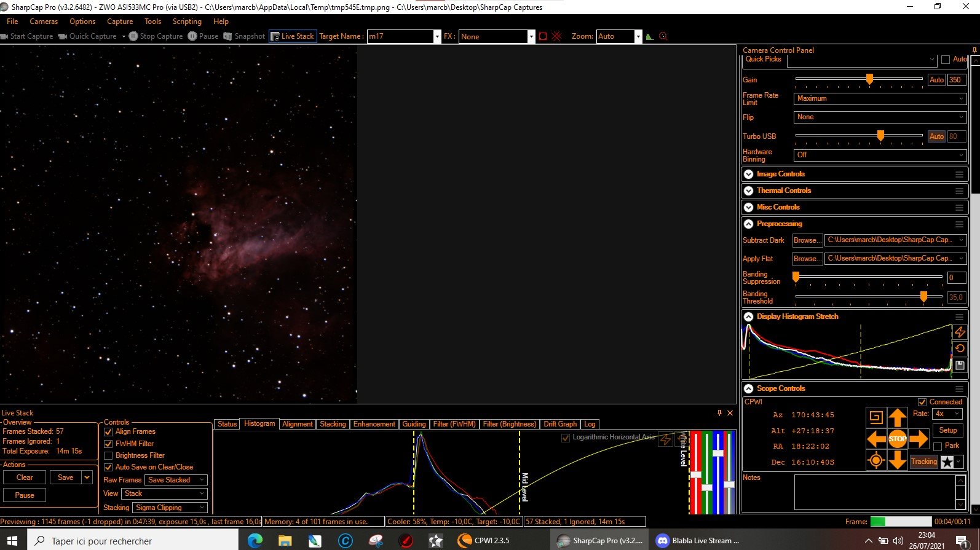The height and width of the screenshot is (550, 980).
Task: Click the orange STOP button in Scope Controls
Action: [x=898, y=439]
